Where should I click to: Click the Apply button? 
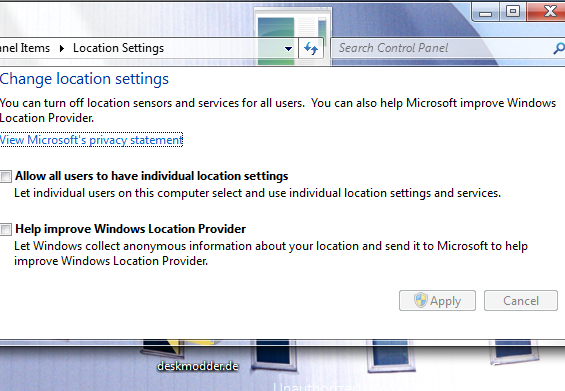pos(437,301)
